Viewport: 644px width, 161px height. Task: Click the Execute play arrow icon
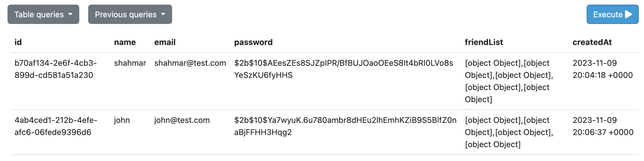(629, 14)
